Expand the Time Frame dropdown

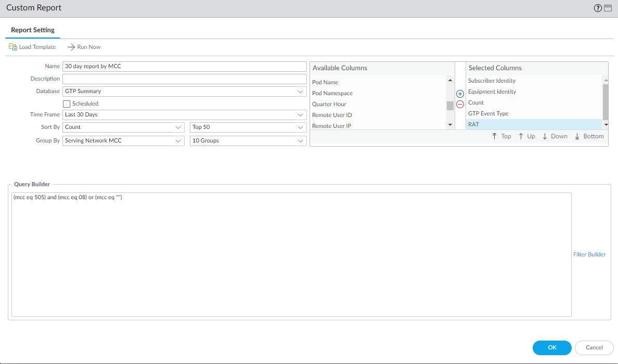pos(300,114)
